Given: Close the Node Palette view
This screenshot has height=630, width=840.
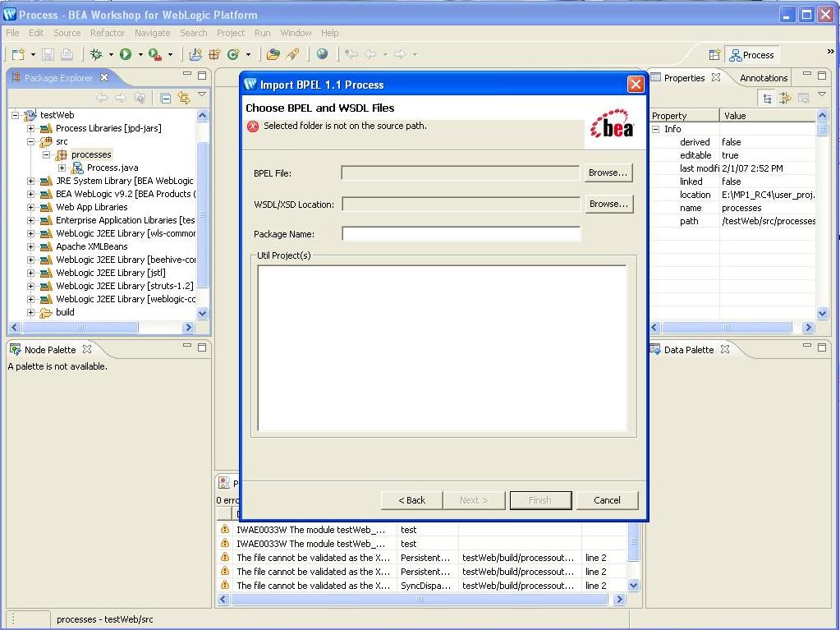Looking at the screenshot, I should pos(87,349).
